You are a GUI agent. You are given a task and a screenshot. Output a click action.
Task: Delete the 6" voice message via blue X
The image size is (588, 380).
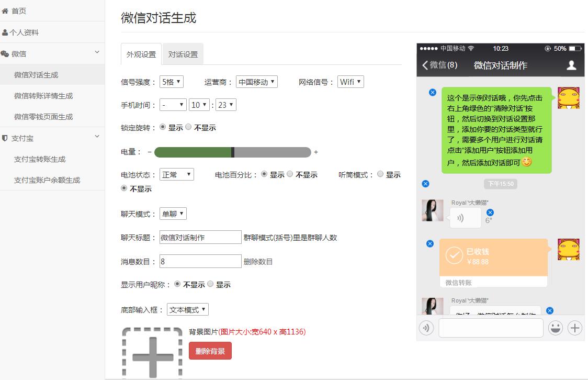coord(490,213)
